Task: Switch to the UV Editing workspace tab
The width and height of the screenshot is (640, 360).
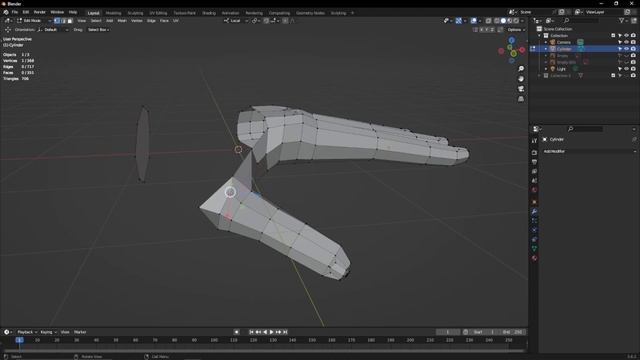Action: pos(158,13)
